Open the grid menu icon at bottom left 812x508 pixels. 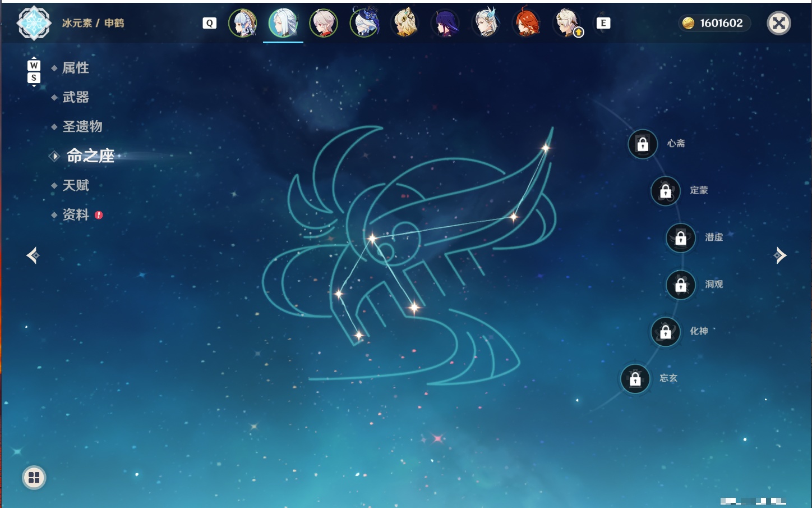34,478
